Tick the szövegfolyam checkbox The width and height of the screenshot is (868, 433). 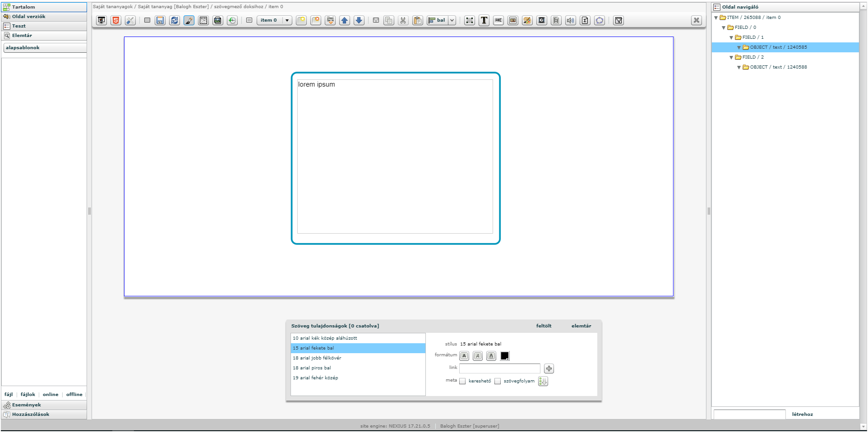498,381
